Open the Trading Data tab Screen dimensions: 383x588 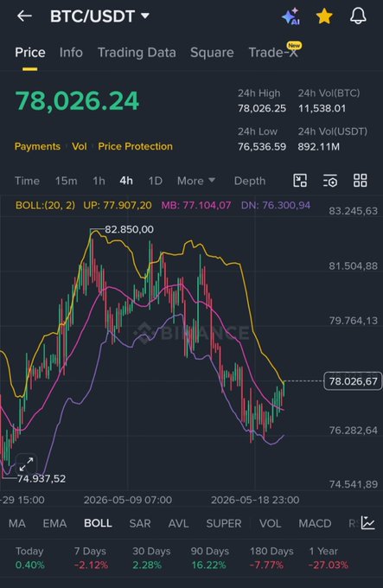point(137,53)
